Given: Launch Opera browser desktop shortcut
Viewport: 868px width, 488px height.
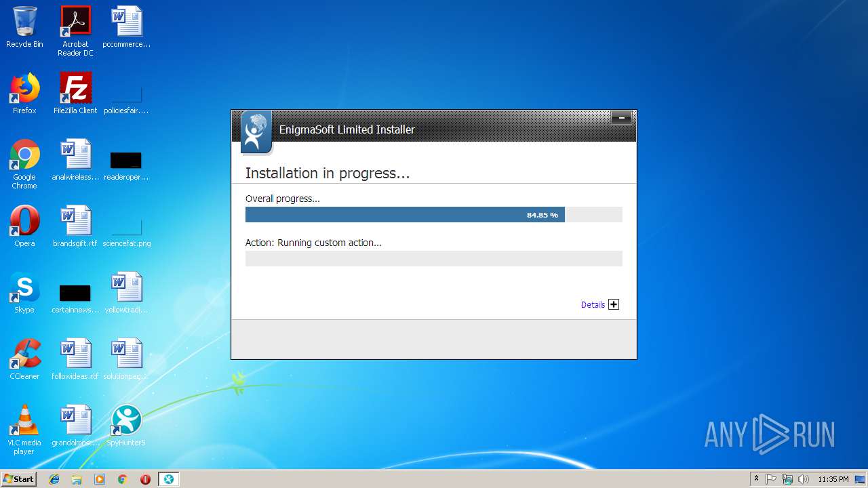Looking at the screenshot, I should point(24,226).
